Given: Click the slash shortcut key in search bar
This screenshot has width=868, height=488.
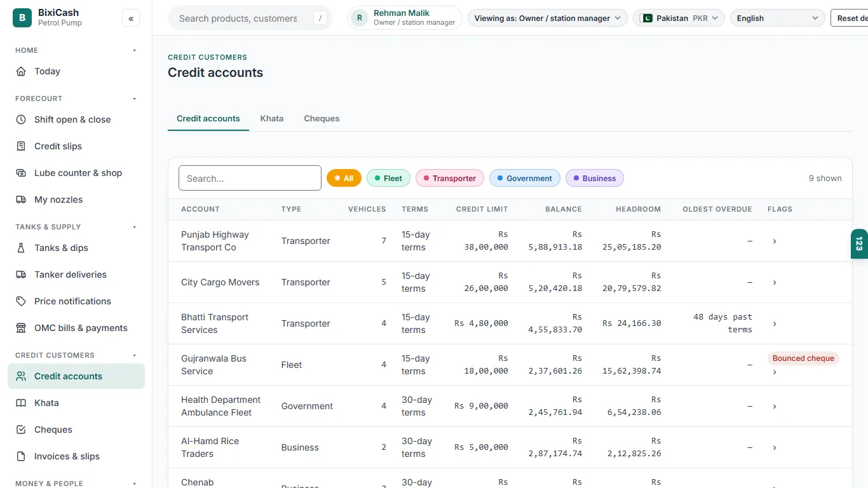Looking at the screenshot, I should [x=320, y=18].
